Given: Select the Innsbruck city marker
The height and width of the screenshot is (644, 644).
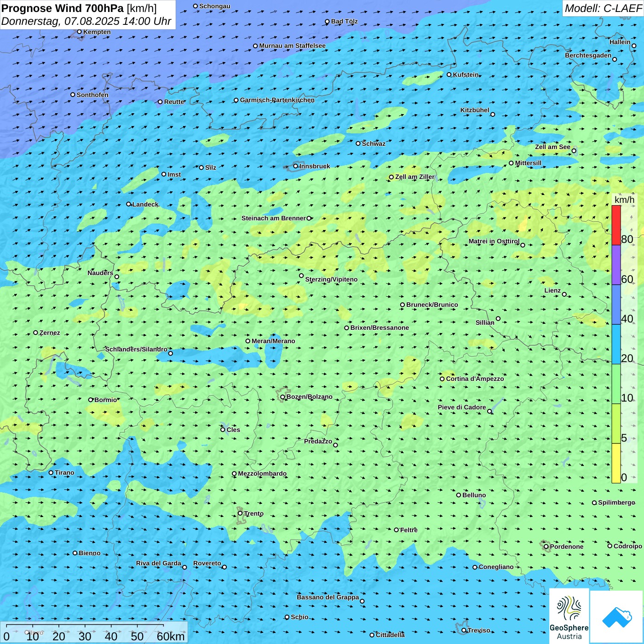Looking at the screenshot, I should pos(296,166).
